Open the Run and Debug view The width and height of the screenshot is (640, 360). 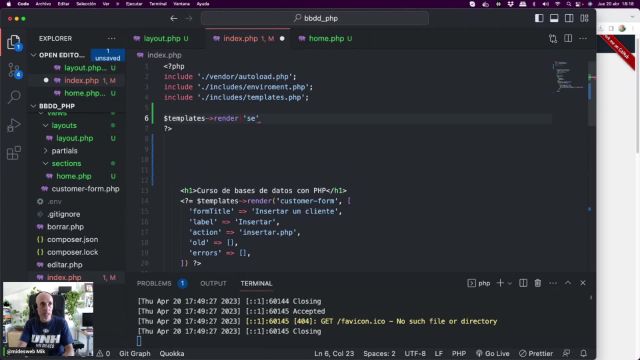click(14, 125)
